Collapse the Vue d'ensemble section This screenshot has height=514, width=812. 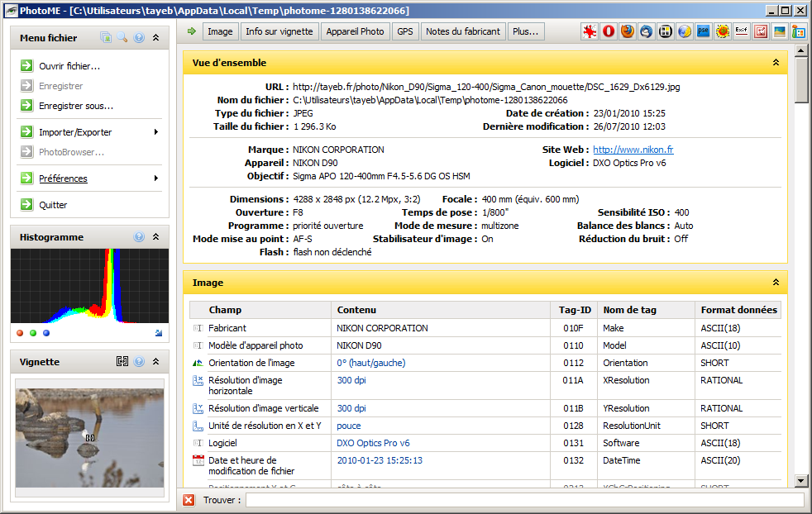(776, 63)
